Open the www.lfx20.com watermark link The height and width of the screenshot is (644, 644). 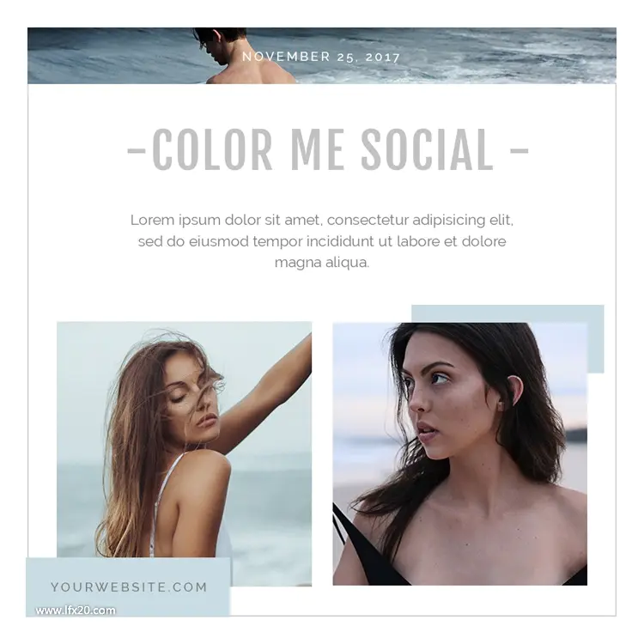pyautogui.click(x=76, y=611)
